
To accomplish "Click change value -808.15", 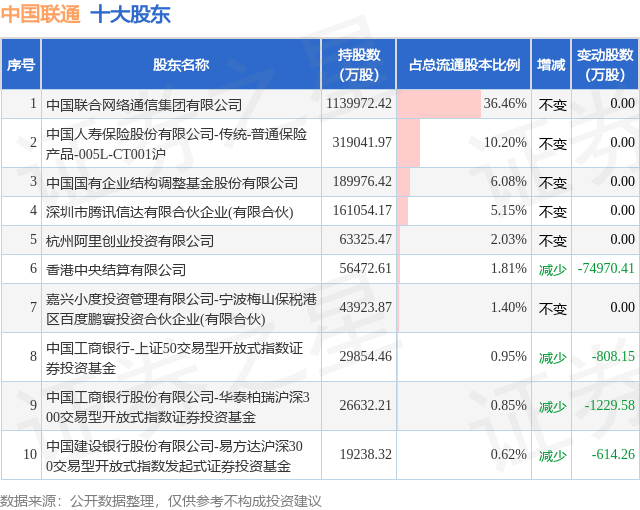I will click(x=613, y=356).
